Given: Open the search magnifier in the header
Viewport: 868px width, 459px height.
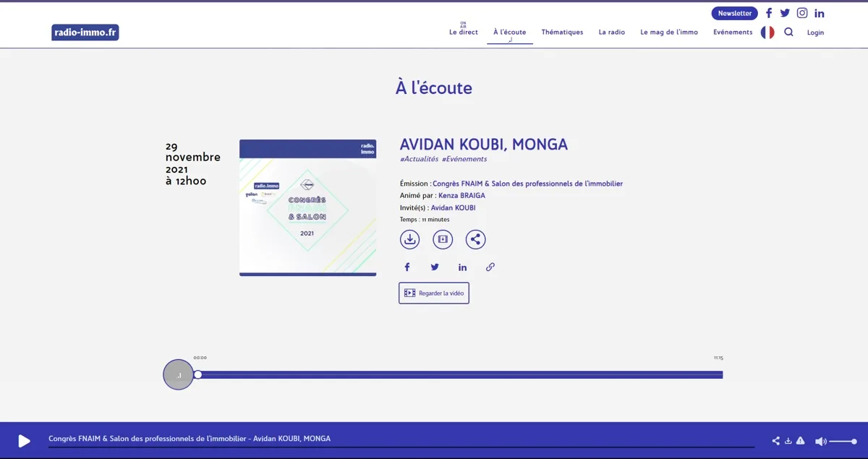Looking at the screenshot, I should pos(788,32).
